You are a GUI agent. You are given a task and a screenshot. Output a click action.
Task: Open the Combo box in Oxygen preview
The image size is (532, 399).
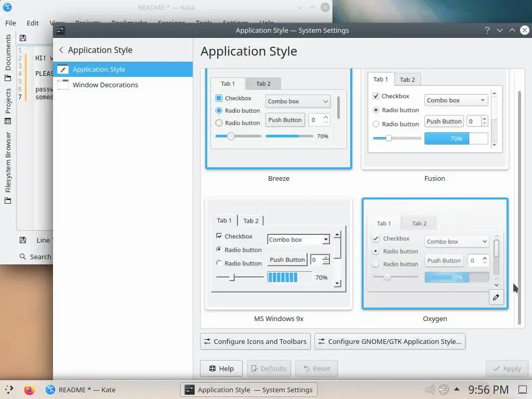[457, 242]
